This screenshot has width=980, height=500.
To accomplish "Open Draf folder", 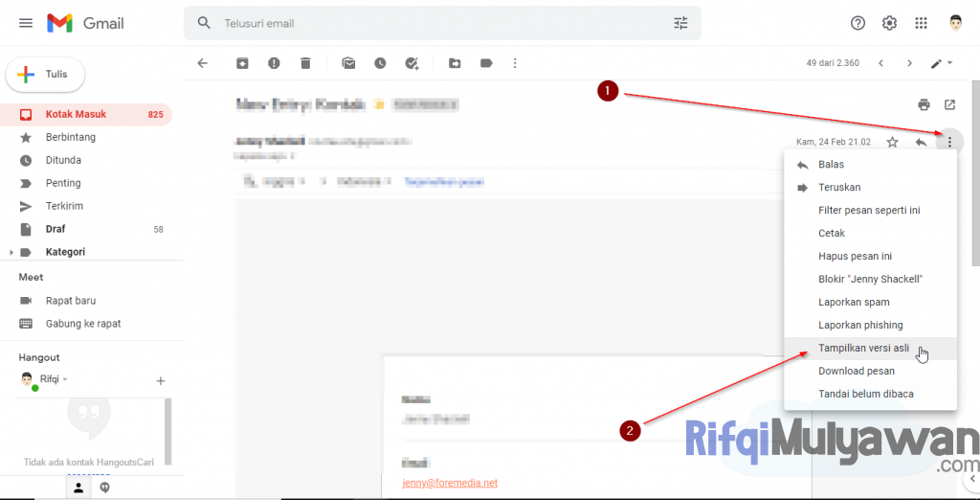I will (85, 229).
